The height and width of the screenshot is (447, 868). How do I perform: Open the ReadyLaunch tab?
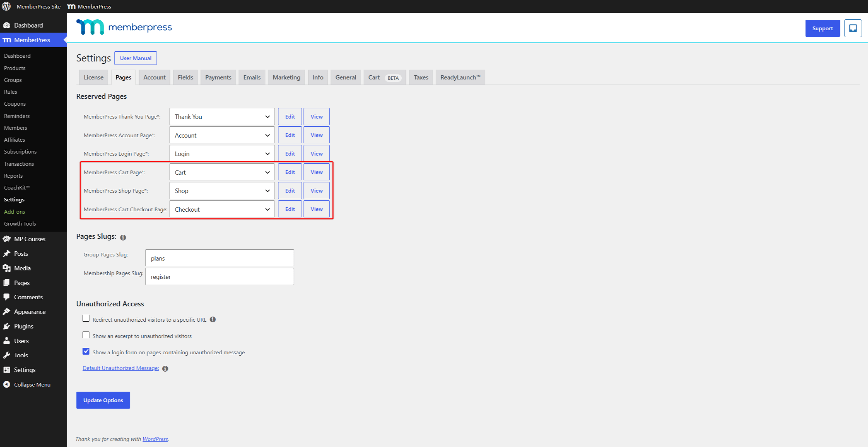[460, 77]
